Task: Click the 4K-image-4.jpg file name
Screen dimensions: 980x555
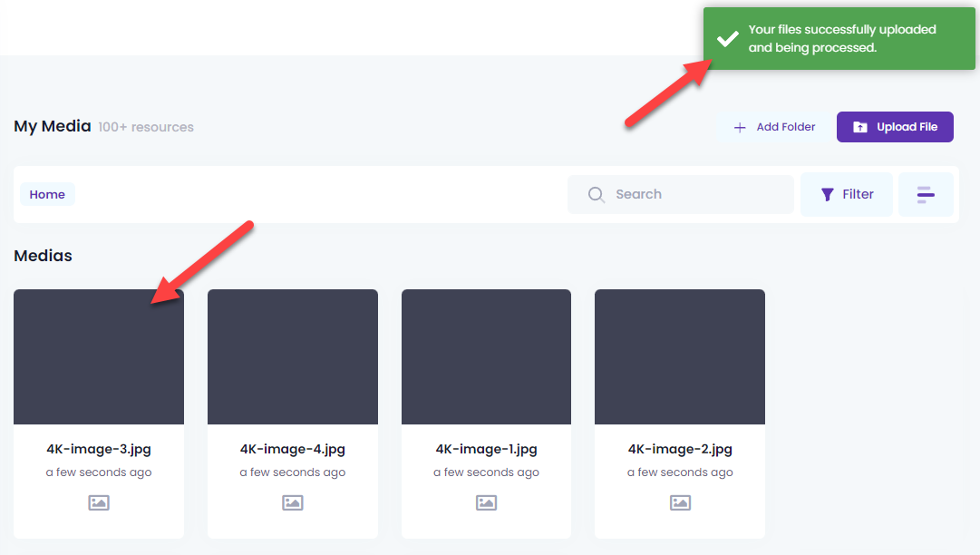Action: 293,450
